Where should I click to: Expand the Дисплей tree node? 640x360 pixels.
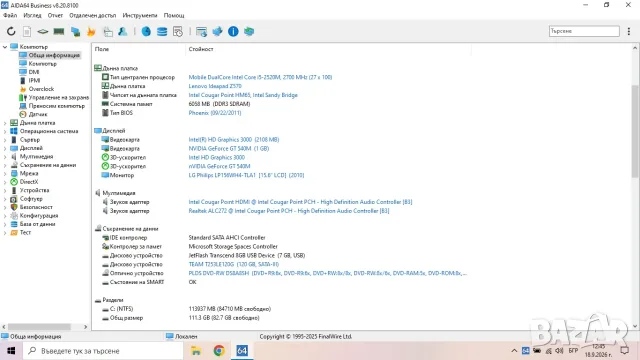coord(5,148)
